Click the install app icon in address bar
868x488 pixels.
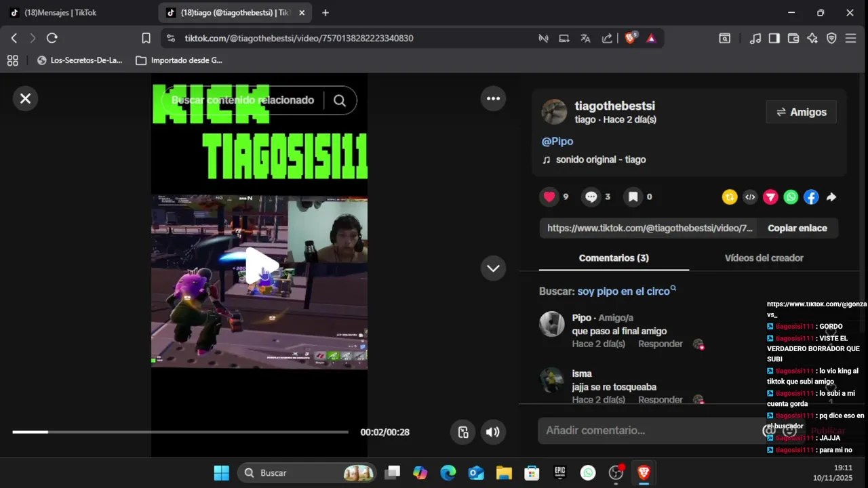(564, 39)
